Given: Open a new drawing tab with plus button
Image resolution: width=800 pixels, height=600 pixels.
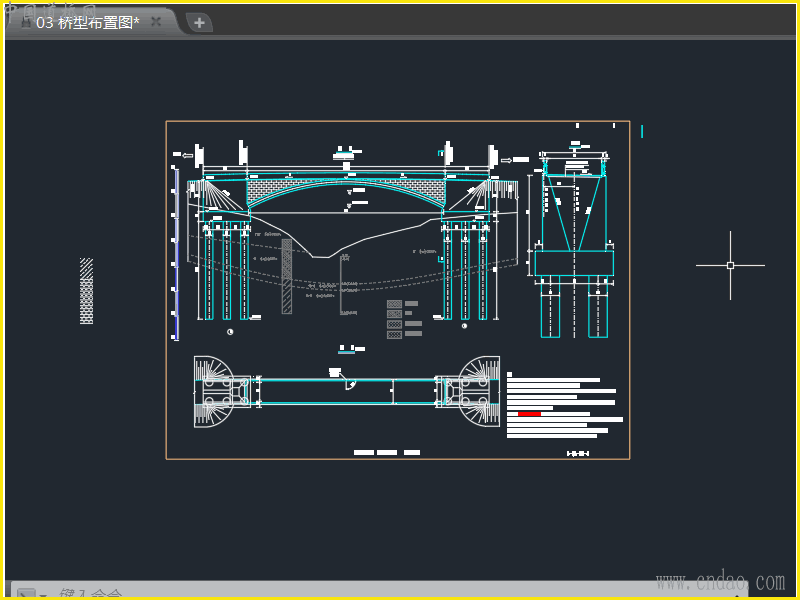Looking at the screenshot, I should [x=199, y=22].
